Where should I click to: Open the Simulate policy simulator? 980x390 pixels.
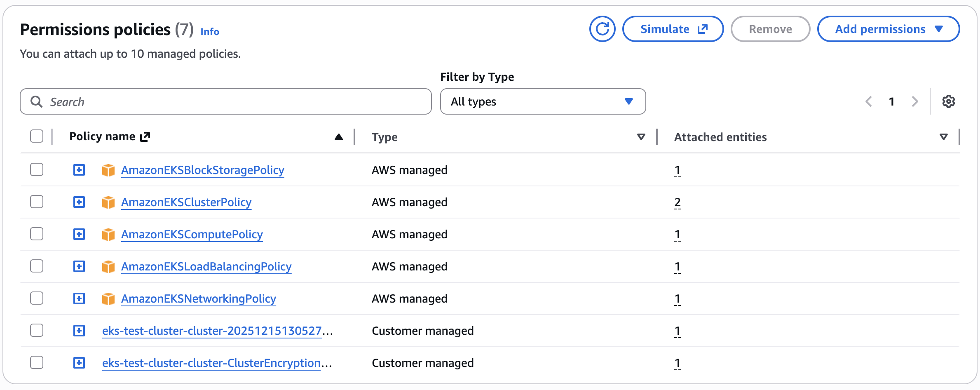click(x=673, y=29)
